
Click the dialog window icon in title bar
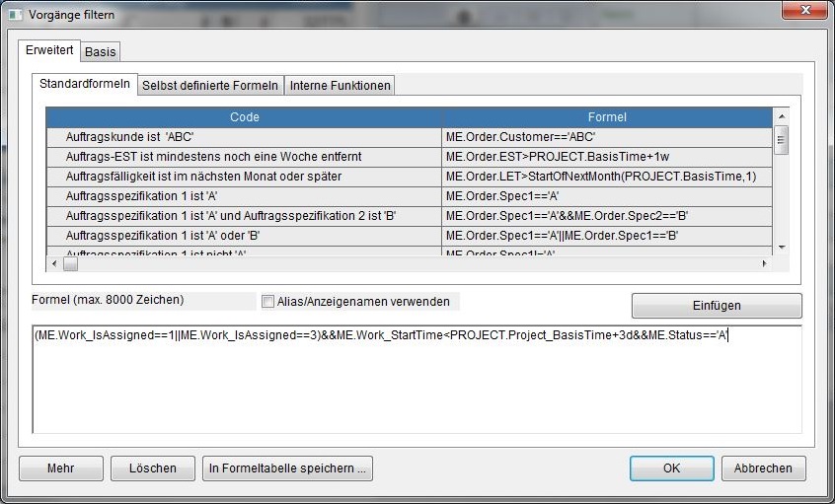click(16, 14)
